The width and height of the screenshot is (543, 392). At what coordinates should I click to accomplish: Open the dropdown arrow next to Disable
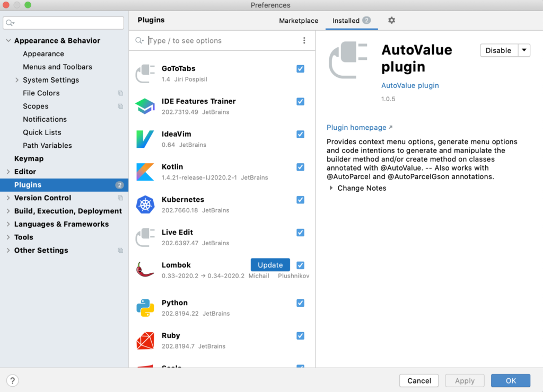(x=524, y=50)
